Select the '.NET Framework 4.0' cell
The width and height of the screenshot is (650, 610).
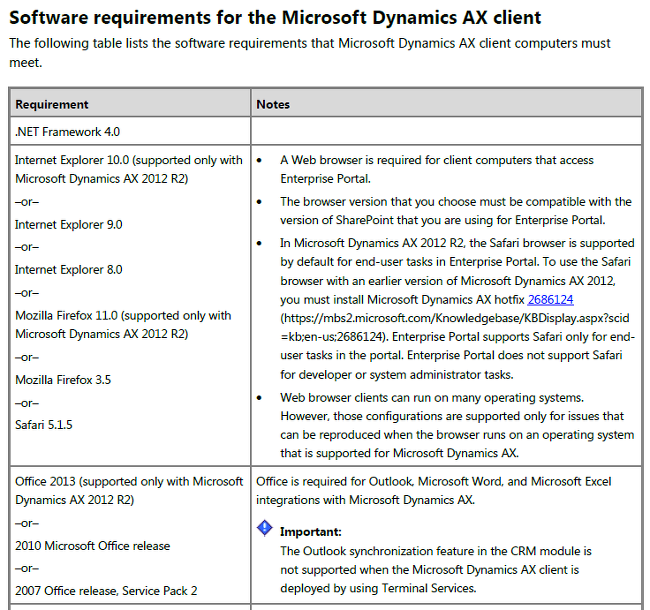tap(131, 131)
